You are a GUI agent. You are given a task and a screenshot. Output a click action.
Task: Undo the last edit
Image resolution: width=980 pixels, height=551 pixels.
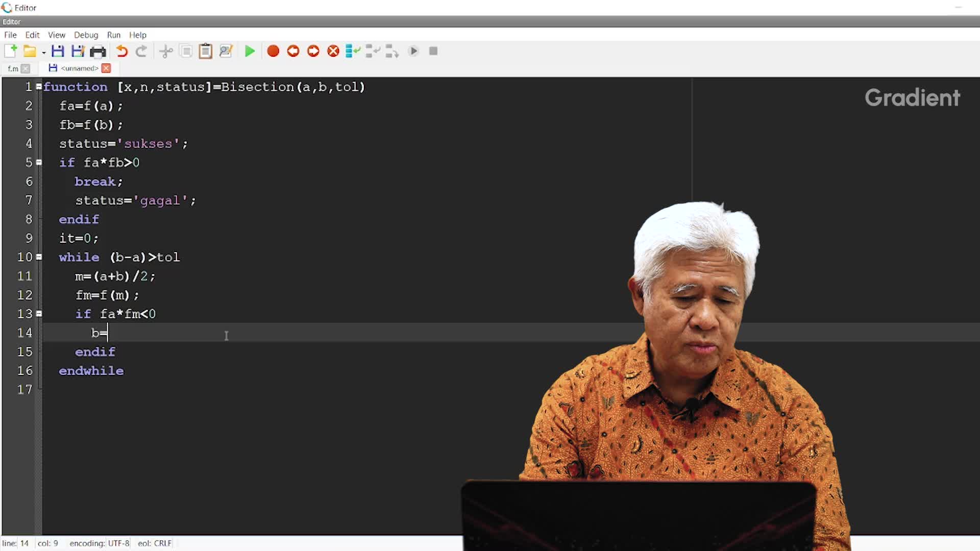click(121, 51)
